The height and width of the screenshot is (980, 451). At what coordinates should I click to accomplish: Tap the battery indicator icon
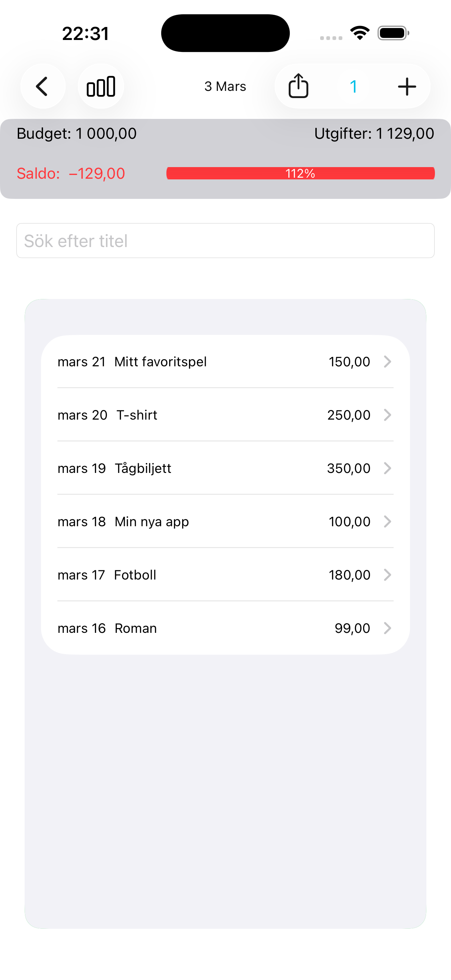point(393,33)
